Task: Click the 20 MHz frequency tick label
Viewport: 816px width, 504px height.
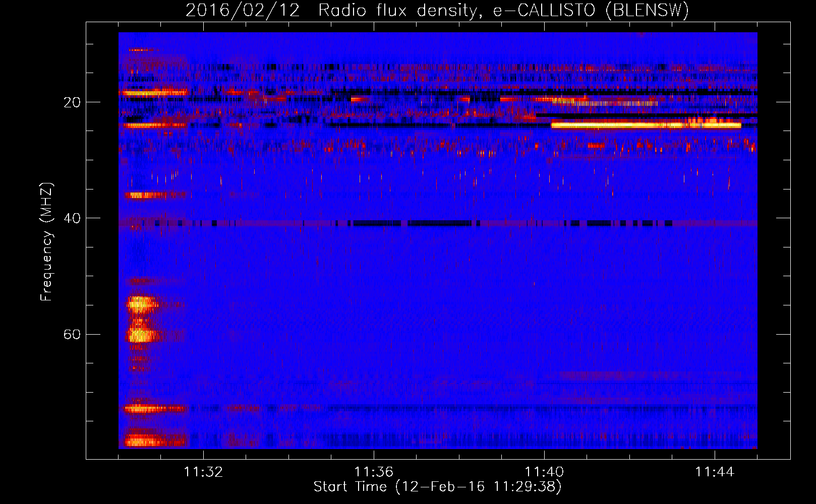Action: 72,102
